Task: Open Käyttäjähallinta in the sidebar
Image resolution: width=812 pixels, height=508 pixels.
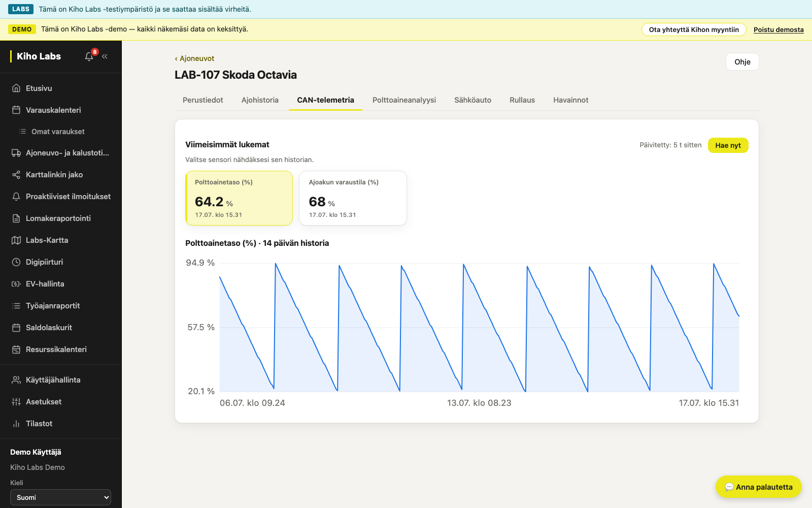Action: click(x=61, y=380)
